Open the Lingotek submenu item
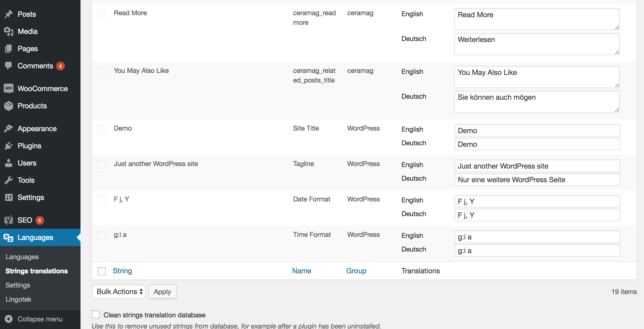 tap(18, 299)
